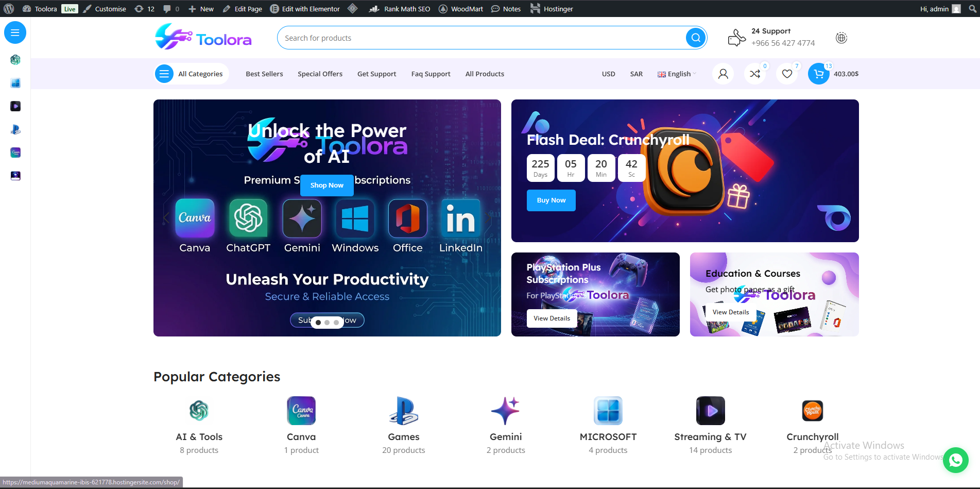The image size is (980, 489).
Task: Open Windows icon in left sidebar
Action: tap(15, 83)
